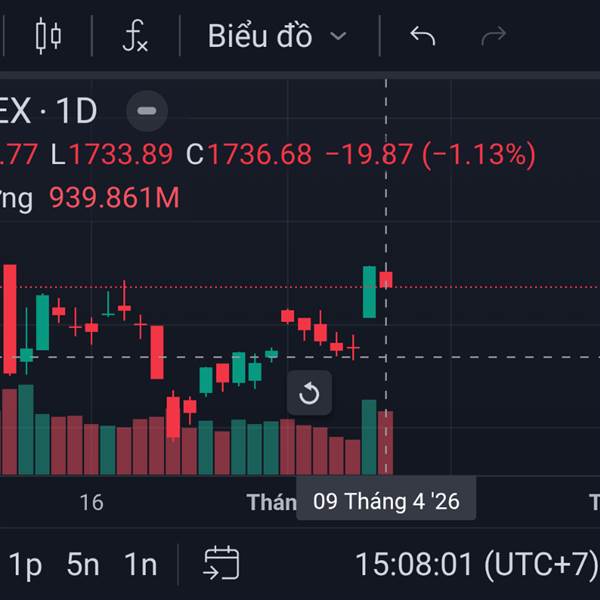Click the 09 Tháng 4 '26 date label
The height and width of the screenshot is (600, 600).
click(x=386, y=501)
